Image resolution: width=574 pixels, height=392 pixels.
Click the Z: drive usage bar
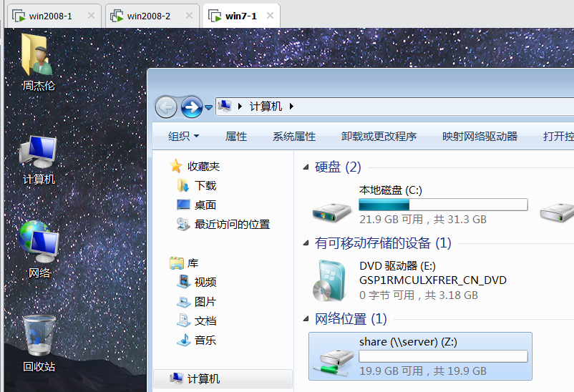(443, 356)
